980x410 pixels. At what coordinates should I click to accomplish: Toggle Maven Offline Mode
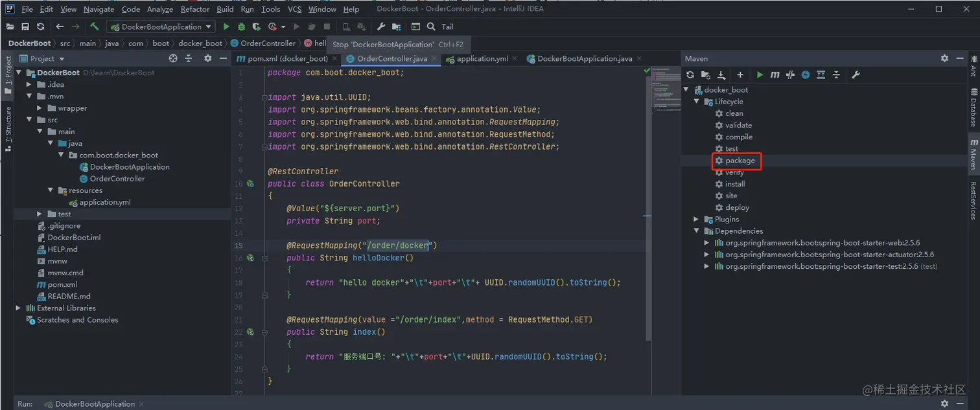coord(790,75)
